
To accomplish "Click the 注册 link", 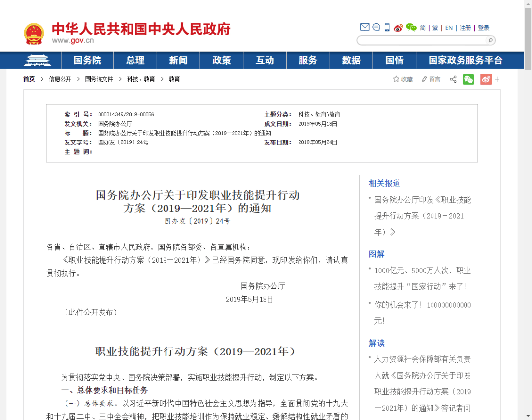I will pyautogui.click(x=465, y=28).
